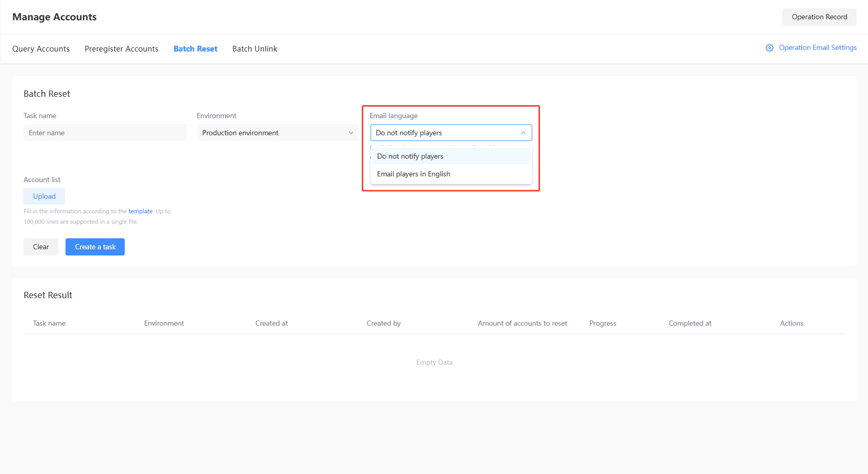Click the Environment dropdown chevron arrow
The image size is (868, 474).
click(x=351, y=133)
